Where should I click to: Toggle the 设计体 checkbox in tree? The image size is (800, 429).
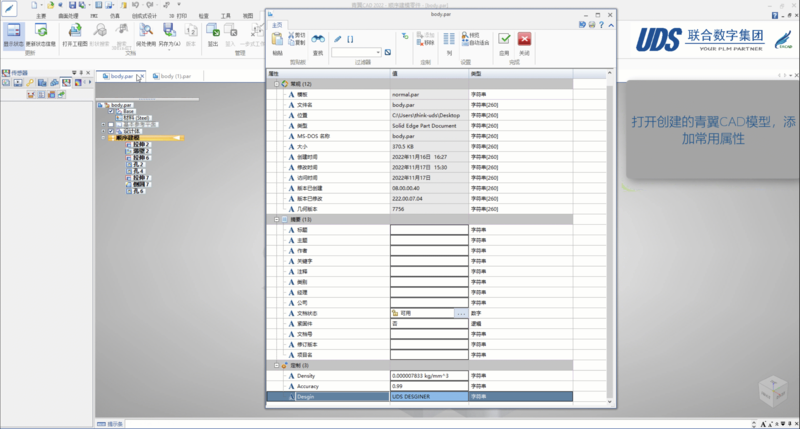110,131
